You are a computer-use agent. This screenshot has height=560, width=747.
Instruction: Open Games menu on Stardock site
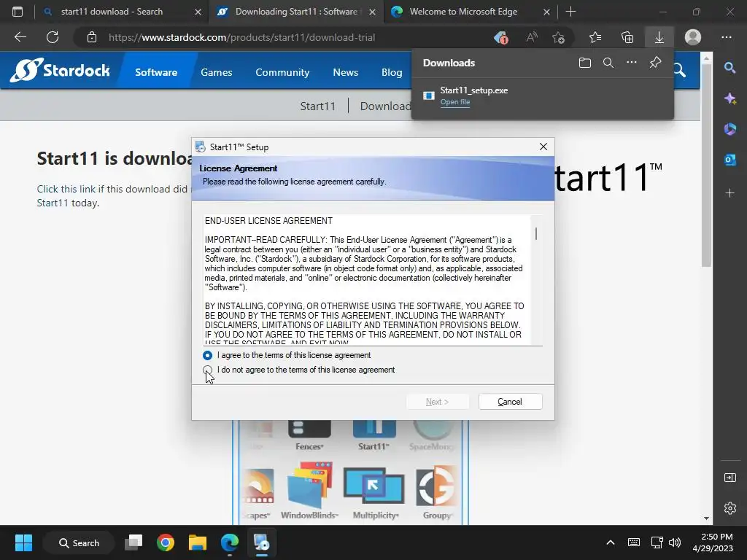tap(216, 72)
